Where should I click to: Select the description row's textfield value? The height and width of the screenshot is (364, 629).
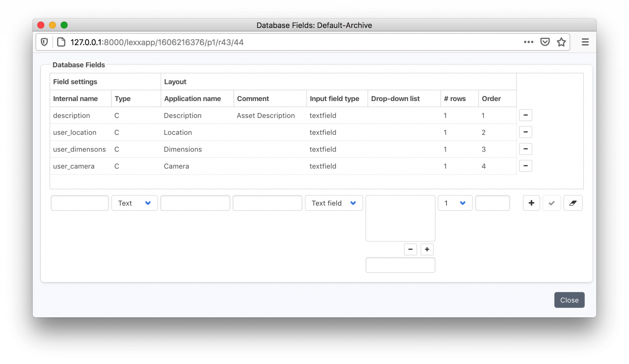tap(322, 115)
